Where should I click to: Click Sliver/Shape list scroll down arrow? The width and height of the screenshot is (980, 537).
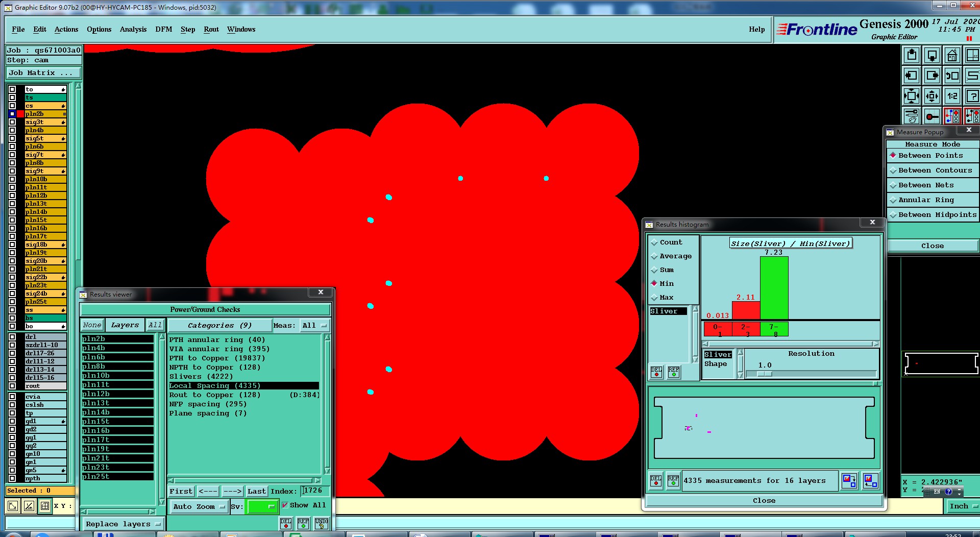pos(740,375)
